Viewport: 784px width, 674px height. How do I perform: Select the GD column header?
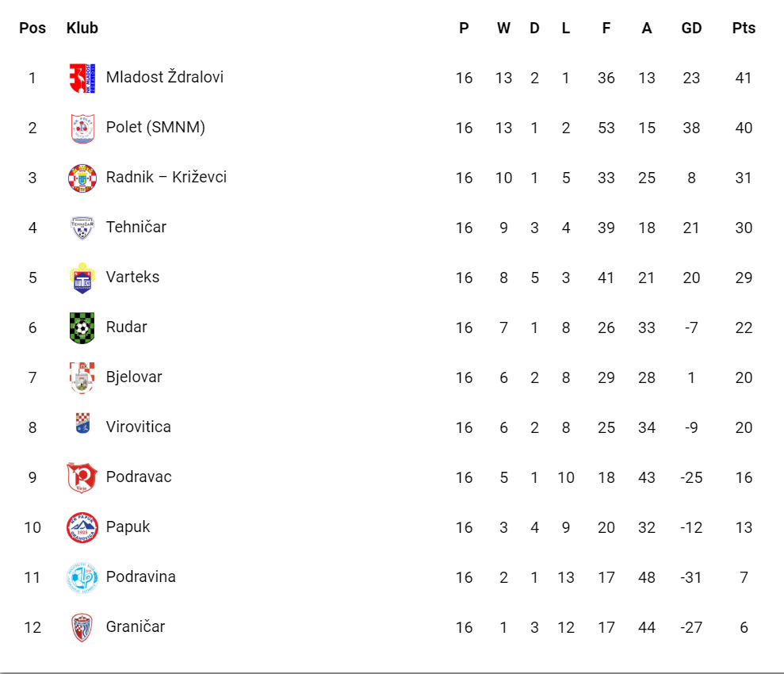coord(691,28)
